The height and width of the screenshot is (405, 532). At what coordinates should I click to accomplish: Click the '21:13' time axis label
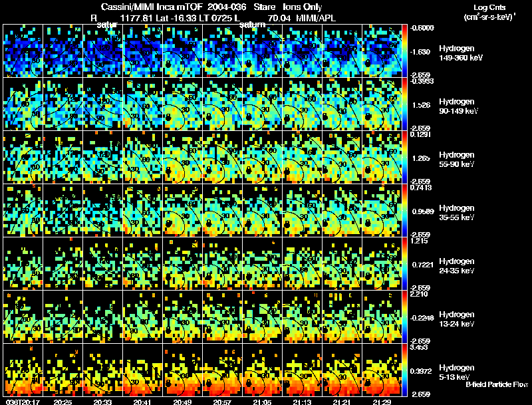pos(303,402)
